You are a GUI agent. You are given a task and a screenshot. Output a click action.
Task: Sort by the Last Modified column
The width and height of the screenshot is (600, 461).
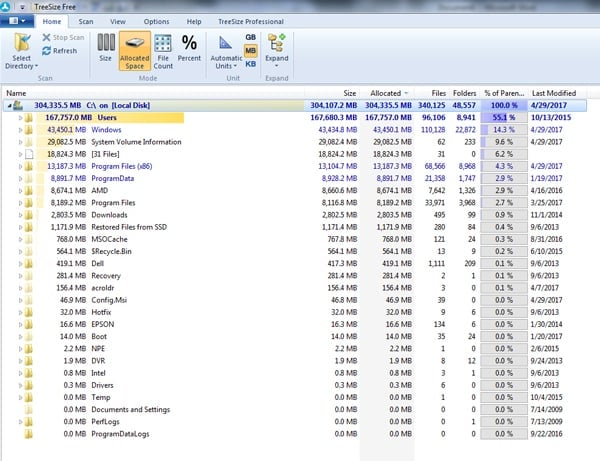[x=554, y=93]
